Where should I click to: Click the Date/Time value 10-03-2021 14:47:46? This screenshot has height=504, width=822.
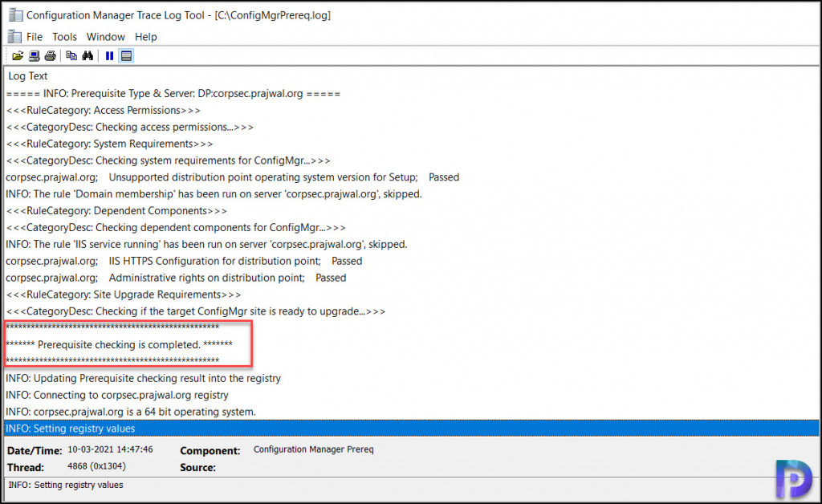pyautogui.click(x=110, y=449)
